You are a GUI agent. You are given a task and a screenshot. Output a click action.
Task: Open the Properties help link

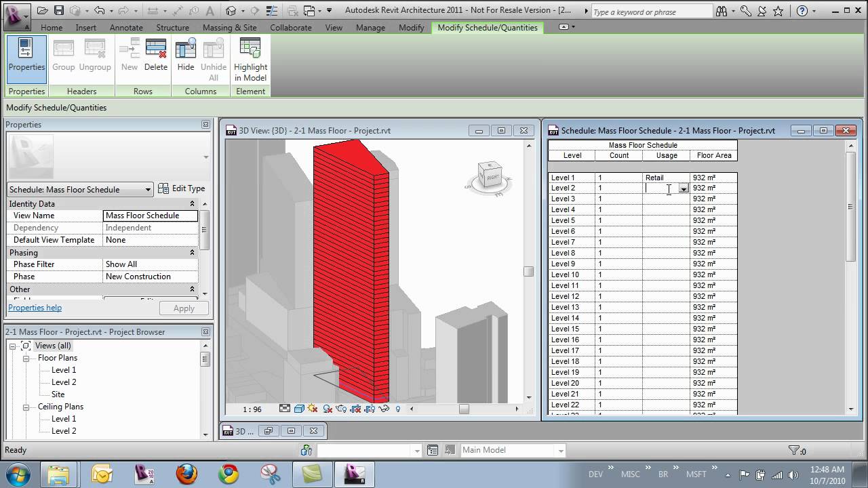tap(35, 308)
